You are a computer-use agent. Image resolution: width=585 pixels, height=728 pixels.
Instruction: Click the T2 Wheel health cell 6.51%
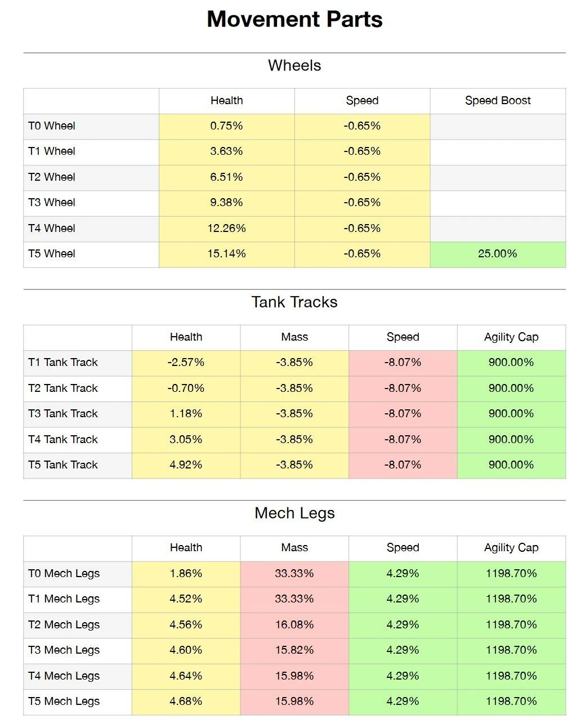(x=226, y=177)
